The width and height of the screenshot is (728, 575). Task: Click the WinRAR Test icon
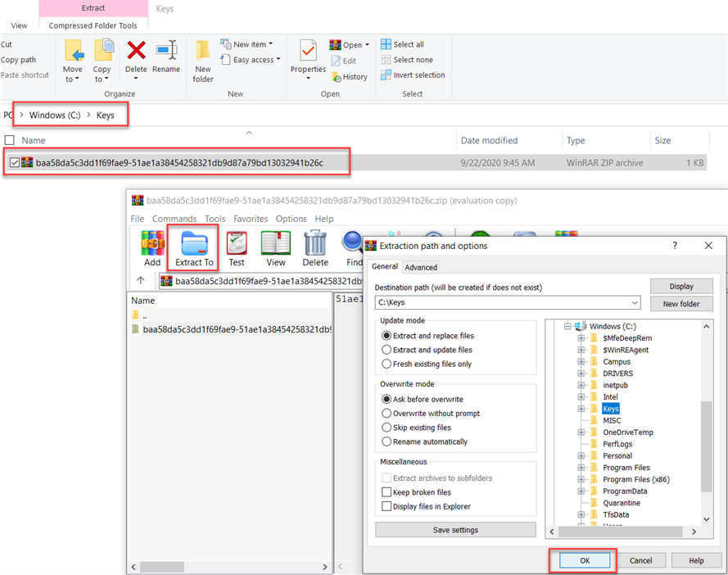(x=237, y=243)
